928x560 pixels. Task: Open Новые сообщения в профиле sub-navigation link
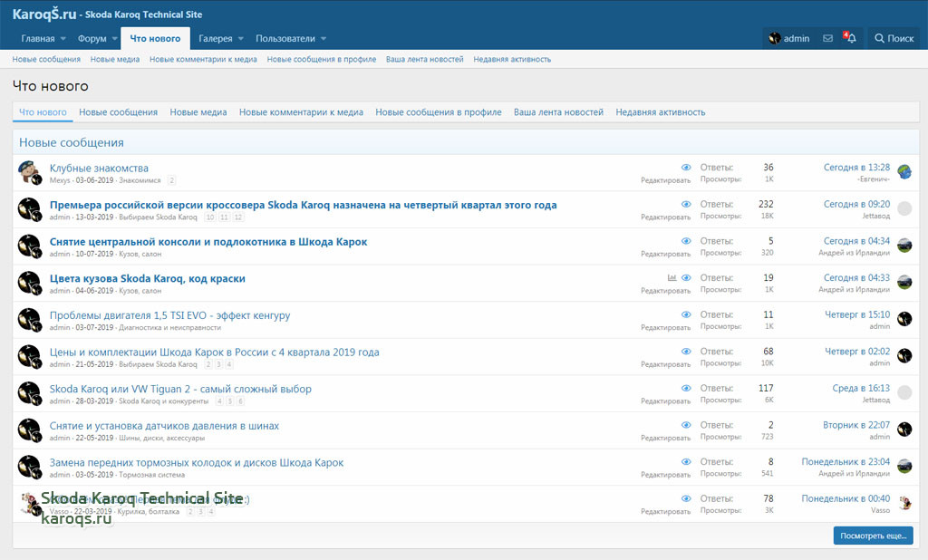322,59
